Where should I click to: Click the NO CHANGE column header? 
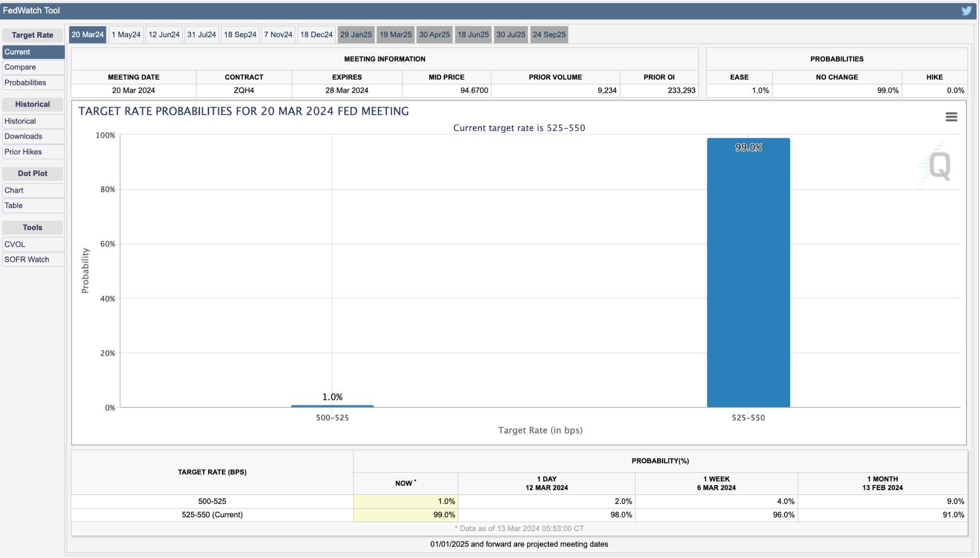click(x=837, y=77)
